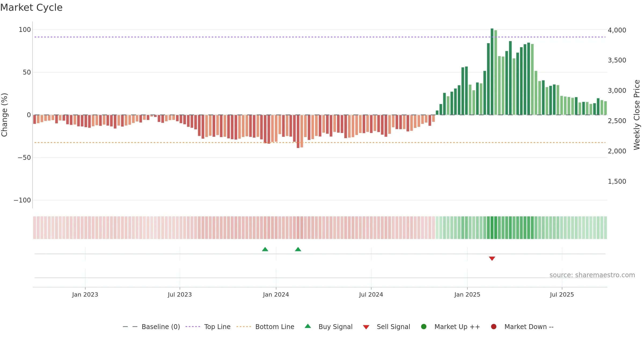
Task: Click the Change (%) axis title
Action: [4, 115]
